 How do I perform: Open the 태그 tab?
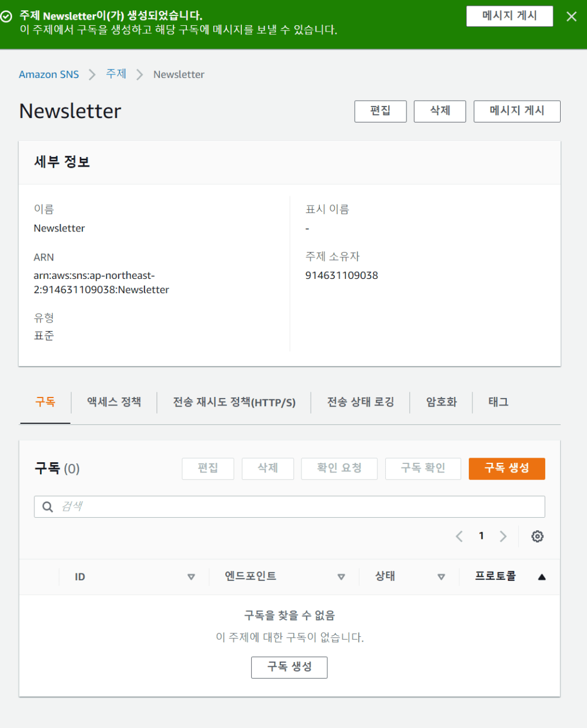498,402
